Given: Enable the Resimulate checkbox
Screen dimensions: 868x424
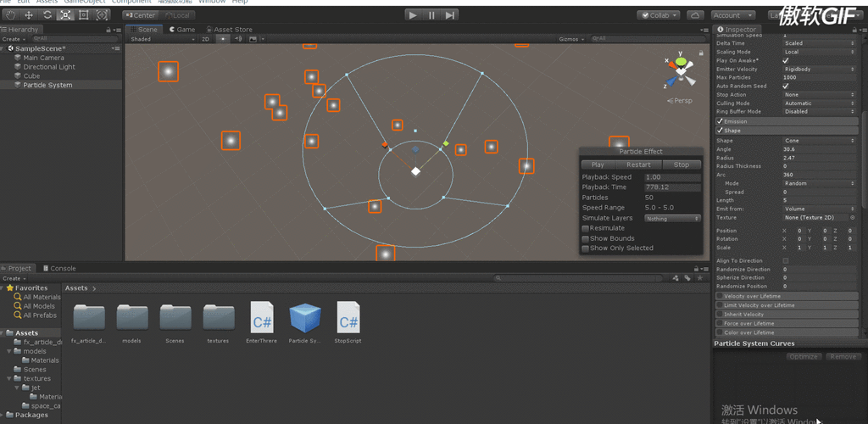Looking at the screenshot, I should point(586,228).
